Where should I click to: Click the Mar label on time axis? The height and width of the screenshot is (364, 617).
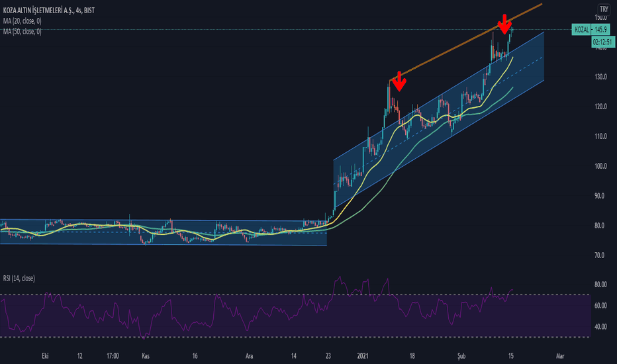click(560, 356)
